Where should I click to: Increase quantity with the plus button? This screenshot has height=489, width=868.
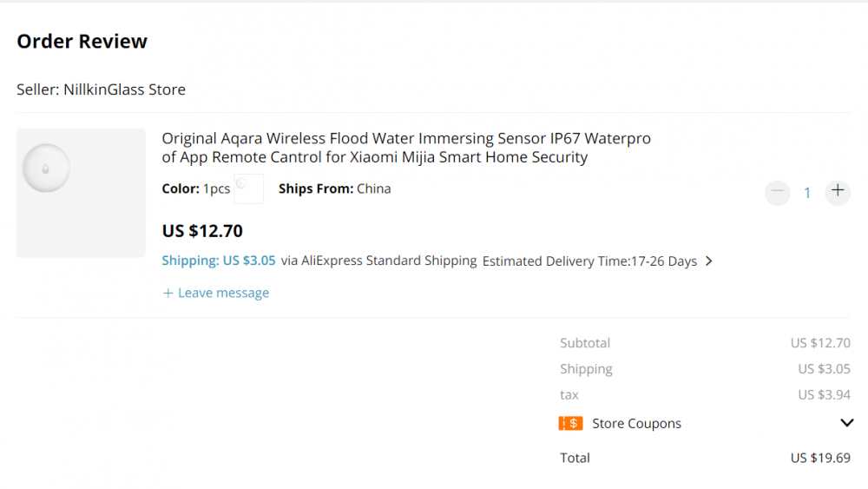click(837, 192)
